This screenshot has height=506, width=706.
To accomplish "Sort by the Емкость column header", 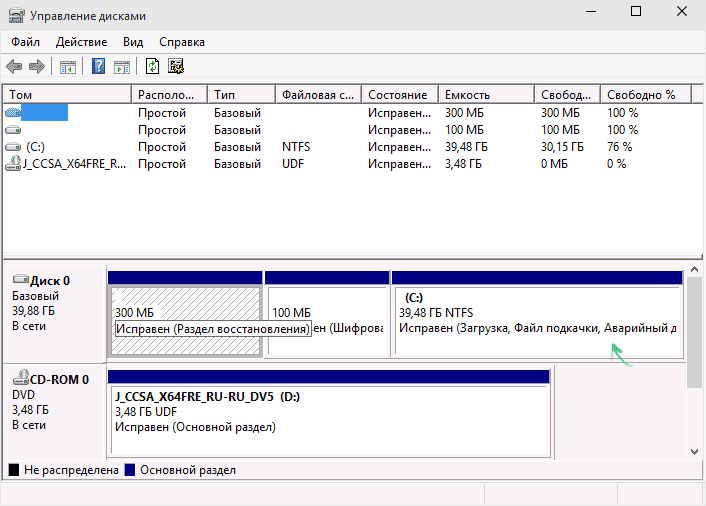I will coord(487,95).
